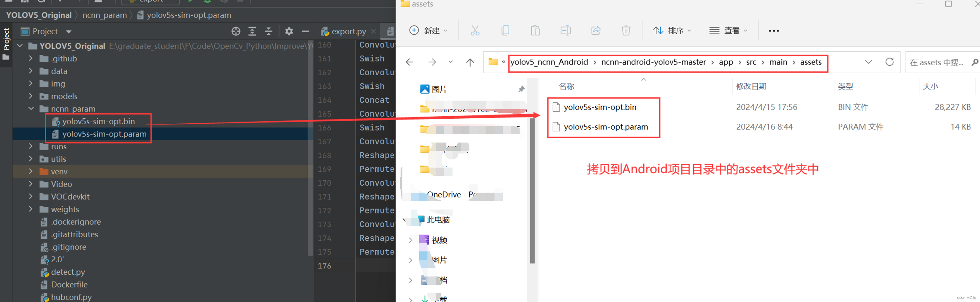The height and width of the screenshot is (302, 980).
Task: Click the Cut scissors icon in Explorer
Action: (x=475, y=30)
